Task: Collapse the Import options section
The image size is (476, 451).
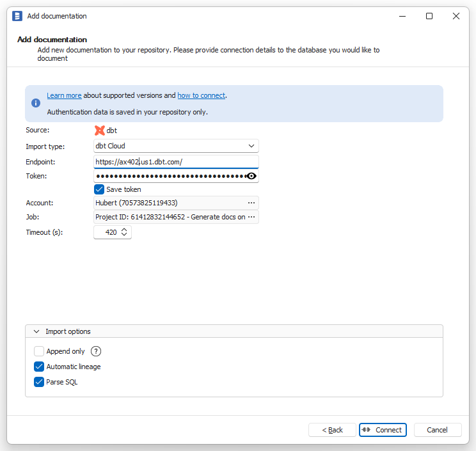Action: coord(36,331)
